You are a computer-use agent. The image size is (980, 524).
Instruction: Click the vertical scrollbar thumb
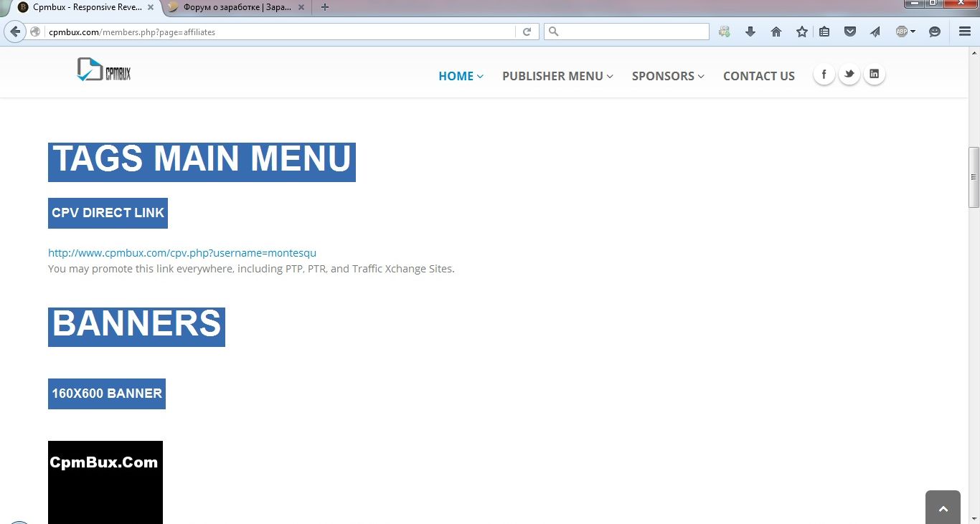point(974,177)
